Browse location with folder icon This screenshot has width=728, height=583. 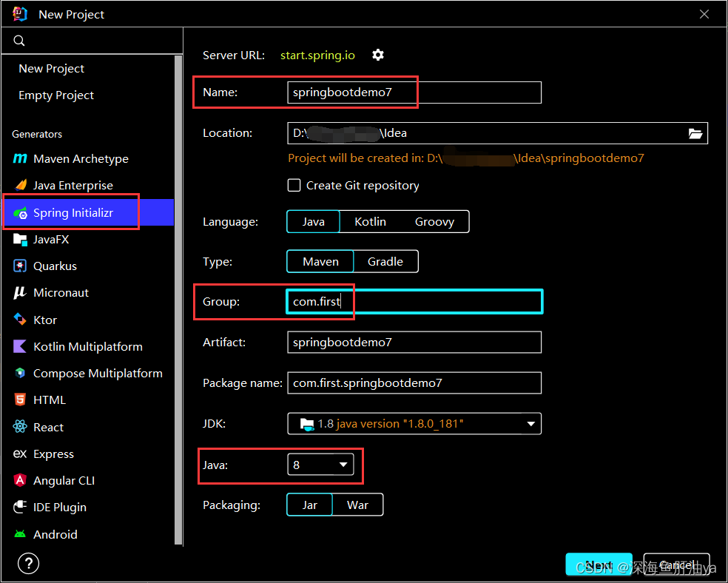(x=695, y=134)
